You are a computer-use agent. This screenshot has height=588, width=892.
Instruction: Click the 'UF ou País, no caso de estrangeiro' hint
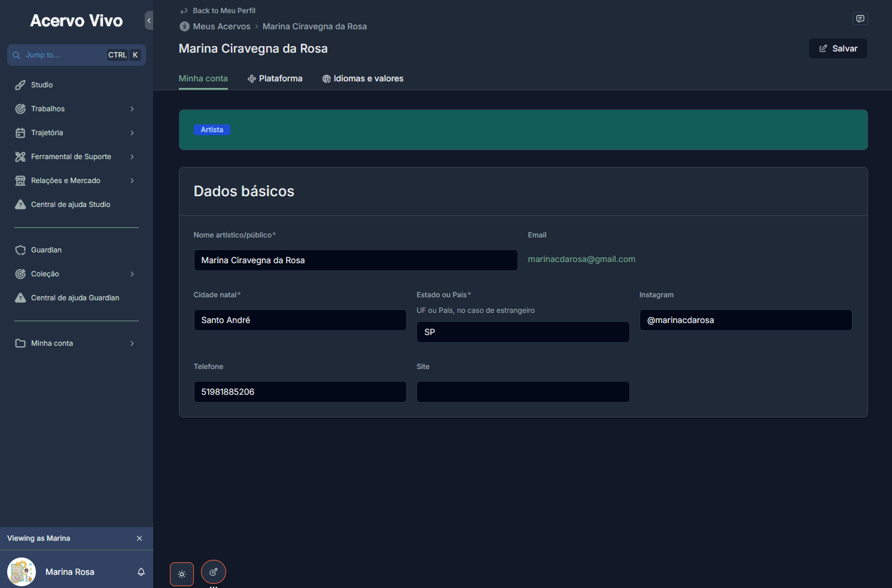[476, 310]
